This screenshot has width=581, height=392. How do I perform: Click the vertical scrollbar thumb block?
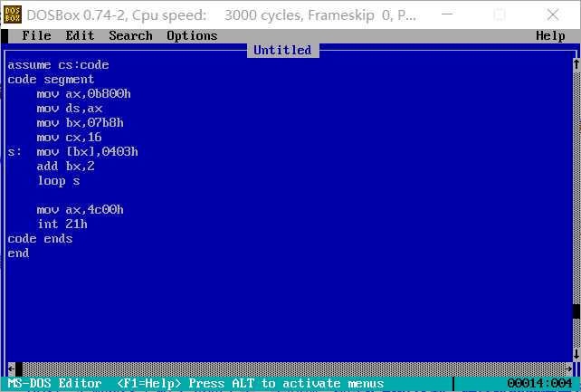[576, 311]
